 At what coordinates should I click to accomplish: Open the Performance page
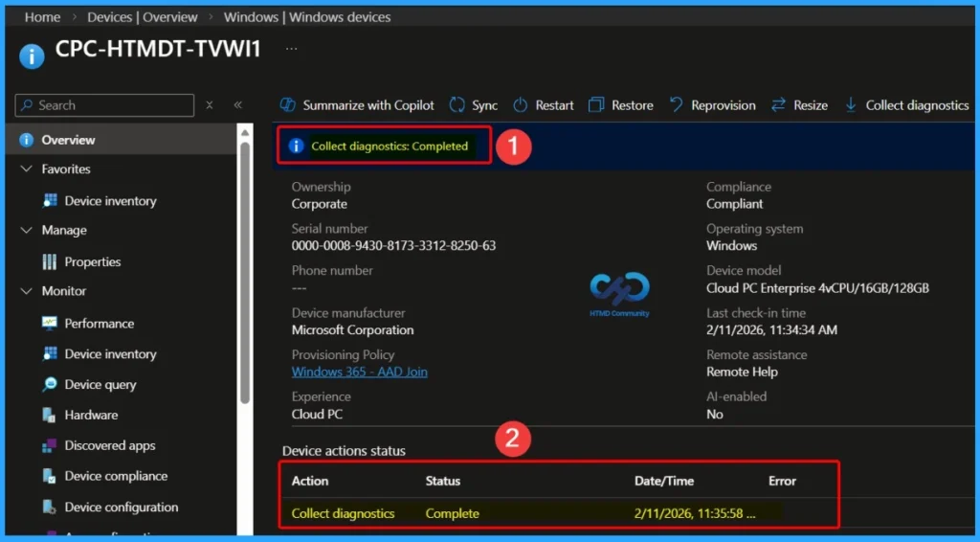tap(100, 324)
